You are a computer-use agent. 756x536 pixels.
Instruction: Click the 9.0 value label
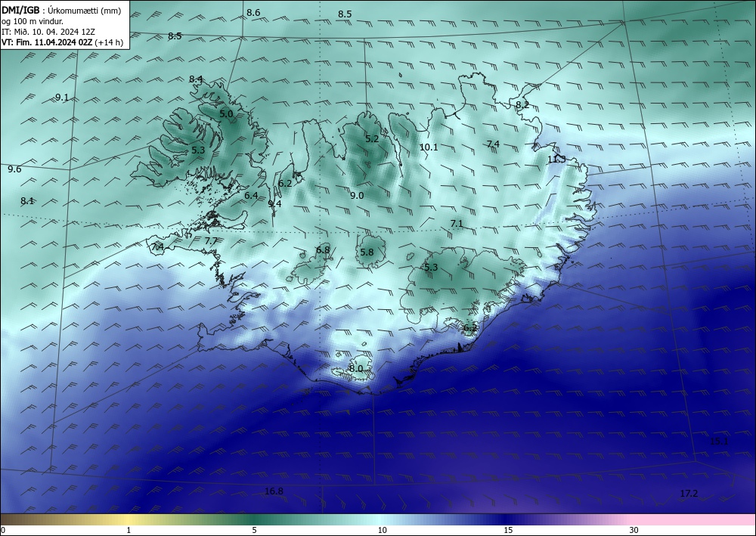coord(357,195)
